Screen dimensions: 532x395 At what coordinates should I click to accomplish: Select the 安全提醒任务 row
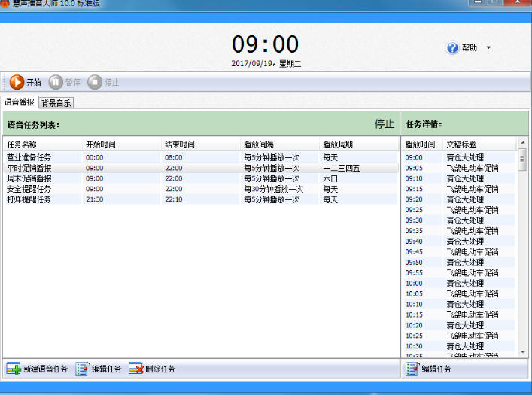click(200, 189)
